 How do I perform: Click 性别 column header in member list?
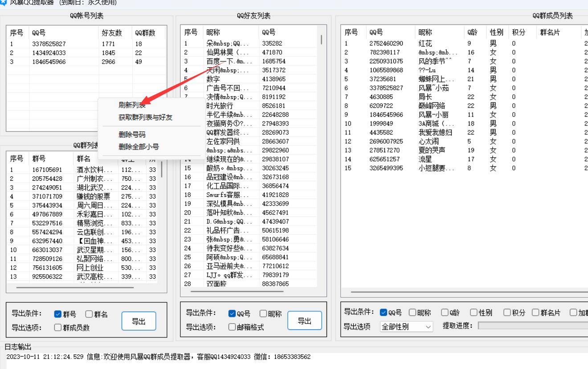(498, 32)
